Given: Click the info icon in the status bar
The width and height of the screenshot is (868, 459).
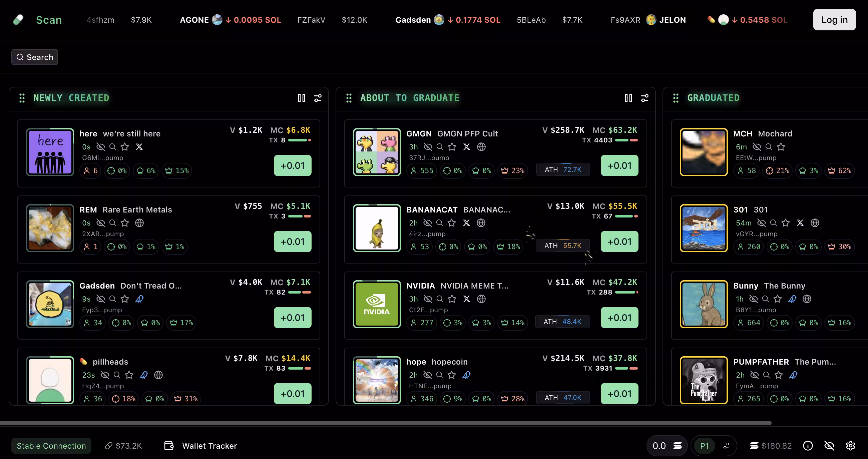Looking at the screenshot, I should 808,446.
